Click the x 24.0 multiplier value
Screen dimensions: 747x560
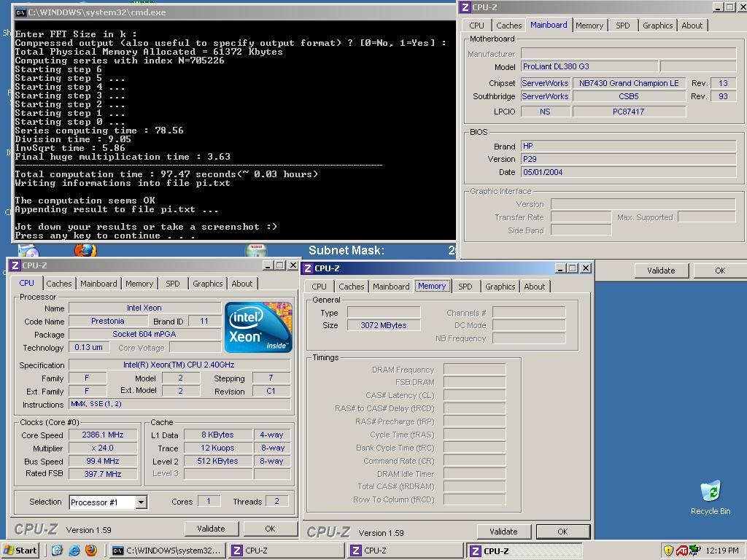click(x=103, y=448)
